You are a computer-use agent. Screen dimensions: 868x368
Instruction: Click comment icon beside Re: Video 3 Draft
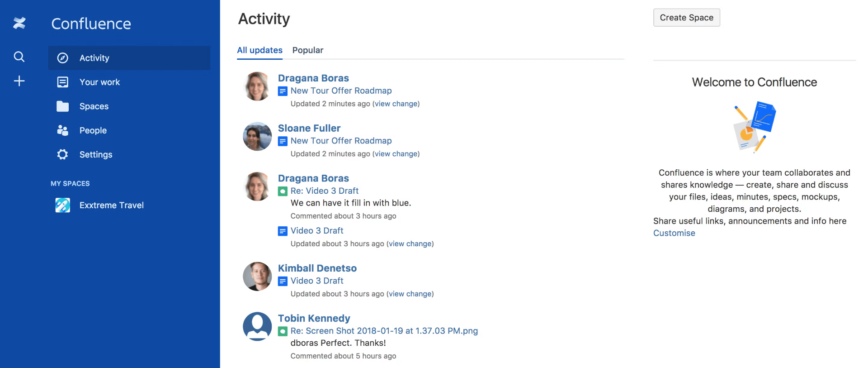click(283, 191)
